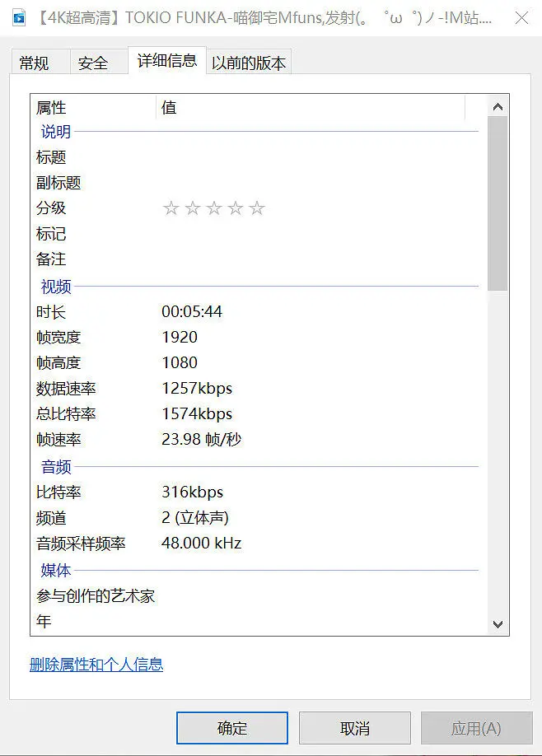542x756 pixels.
Task: Select the 帧高度 property label
Action: coord(58,363)
